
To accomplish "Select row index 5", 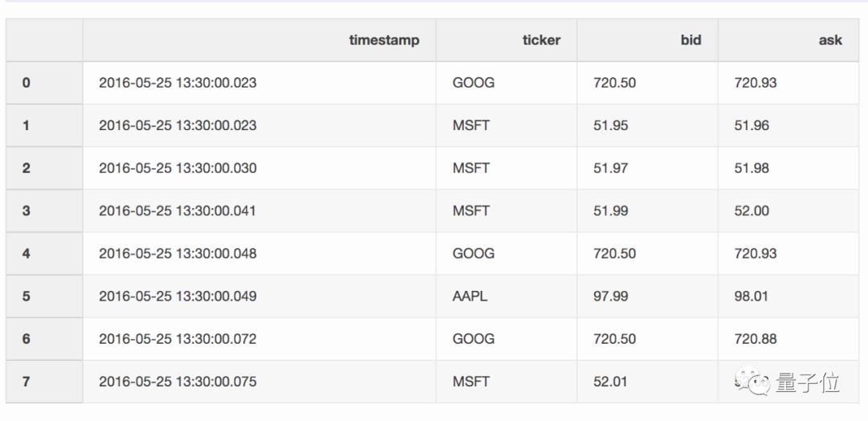I will click(x=27, y=296).
